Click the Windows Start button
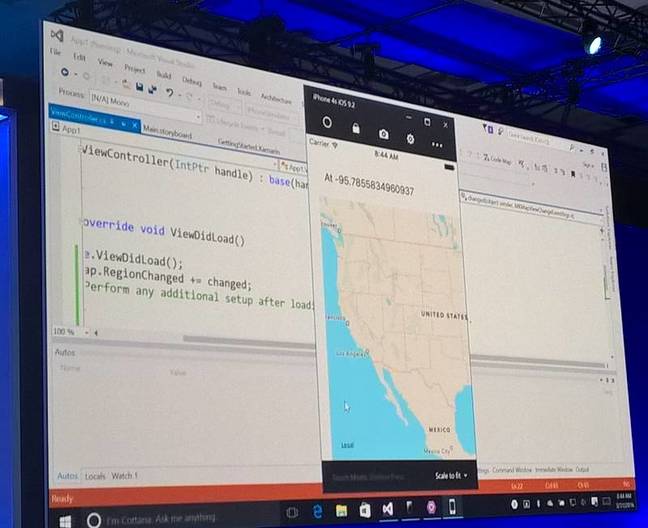 65,521
